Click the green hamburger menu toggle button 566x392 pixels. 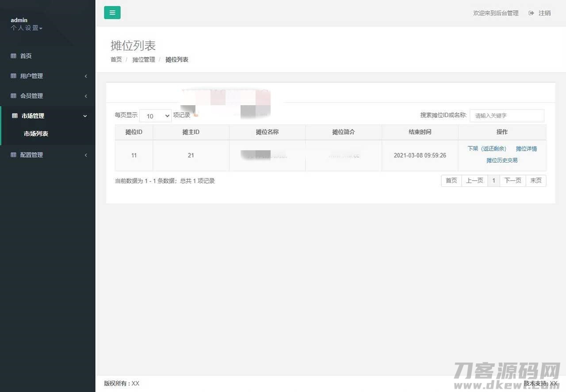click(112, 12)
